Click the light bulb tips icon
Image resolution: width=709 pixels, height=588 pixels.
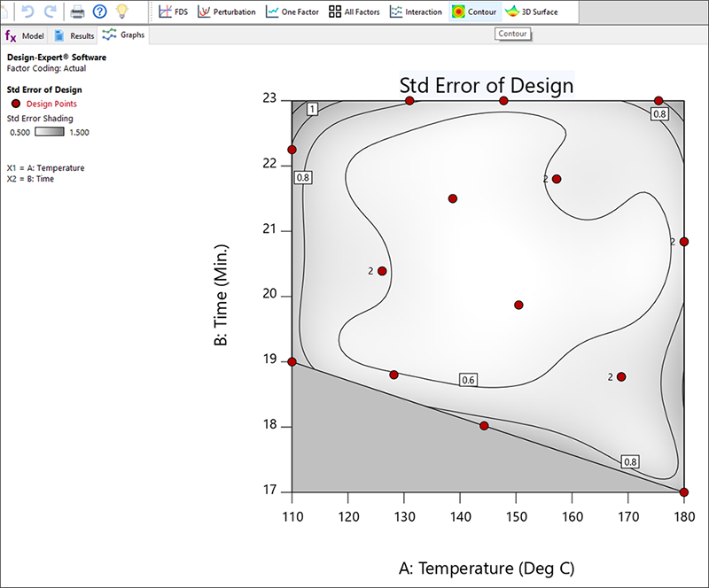pyautogui.click(x=123, y=12)
